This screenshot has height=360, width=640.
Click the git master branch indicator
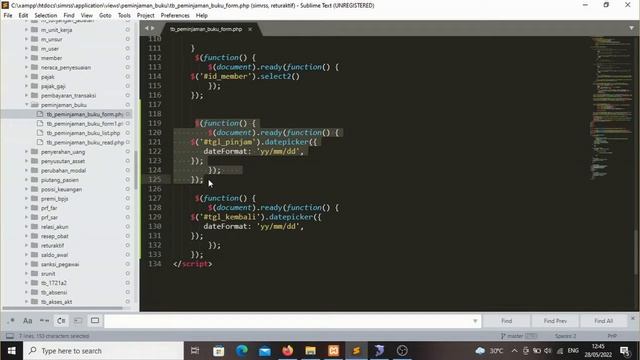(519, 336)
